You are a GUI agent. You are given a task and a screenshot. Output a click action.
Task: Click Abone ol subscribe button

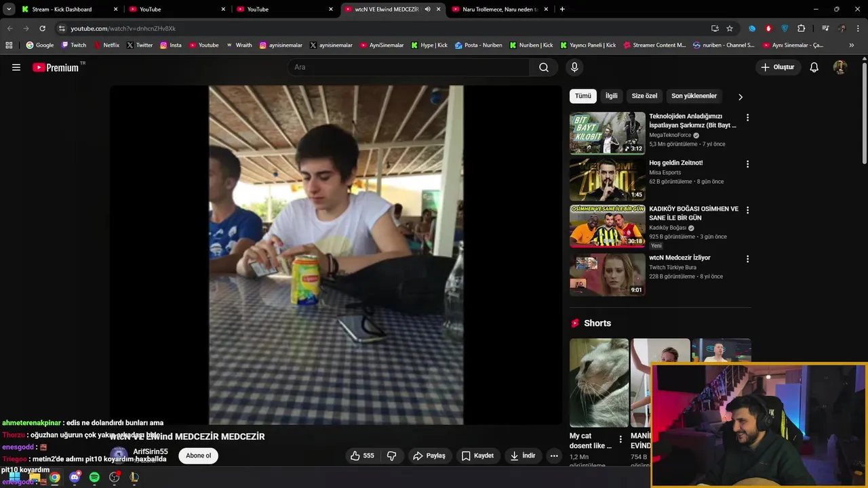click(x=198, y=455)
